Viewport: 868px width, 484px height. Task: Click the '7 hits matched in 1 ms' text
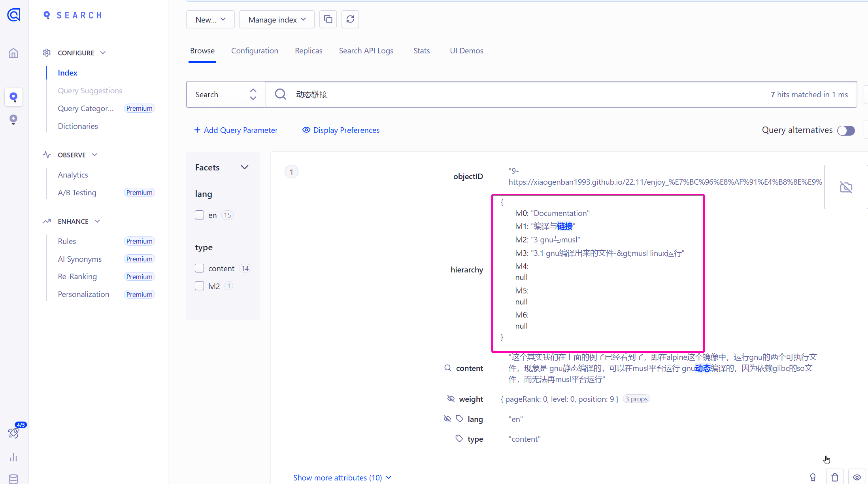[809, 95]
